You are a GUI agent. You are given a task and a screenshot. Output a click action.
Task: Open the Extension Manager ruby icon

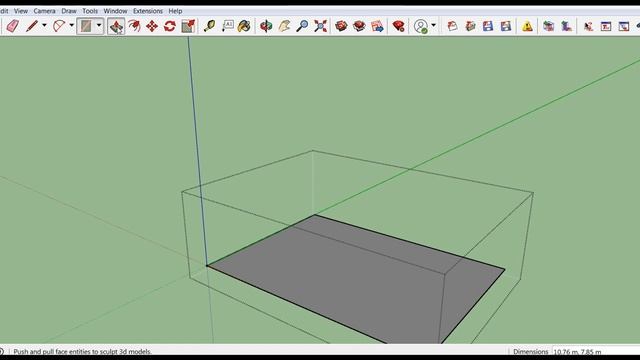(x=398, y=26)
